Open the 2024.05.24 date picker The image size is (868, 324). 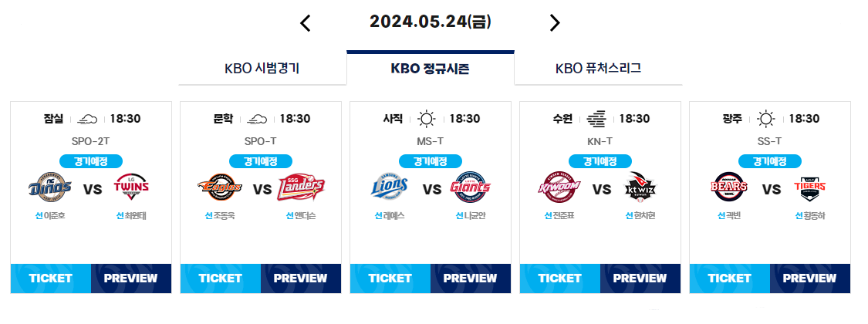(x=430, y=22)
